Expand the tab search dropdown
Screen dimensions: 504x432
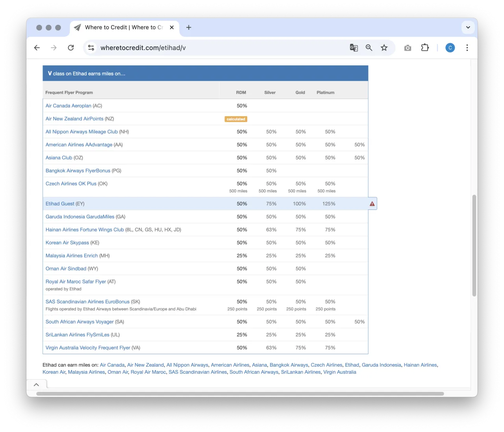tap(468, 28)
